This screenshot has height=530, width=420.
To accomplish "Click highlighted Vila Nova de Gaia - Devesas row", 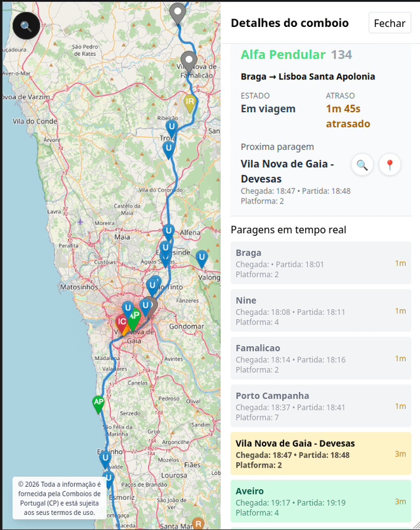I will coord(320,454).
